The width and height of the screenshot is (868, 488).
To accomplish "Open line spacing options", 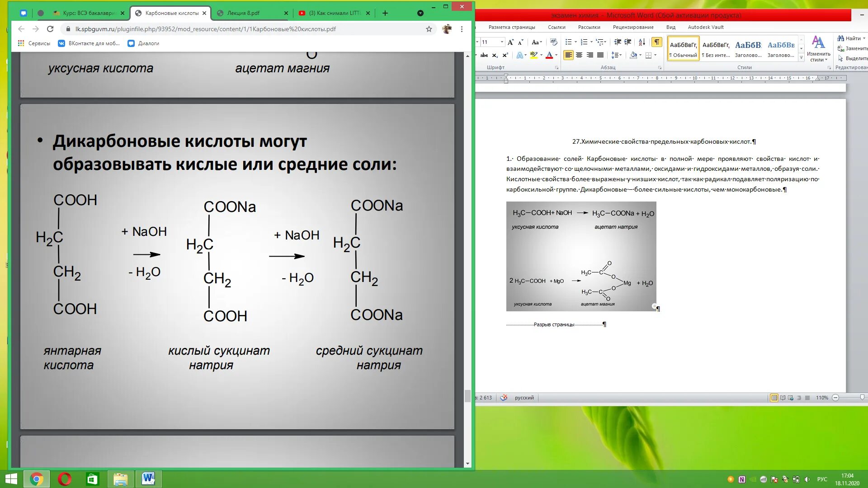I will 616,55.
